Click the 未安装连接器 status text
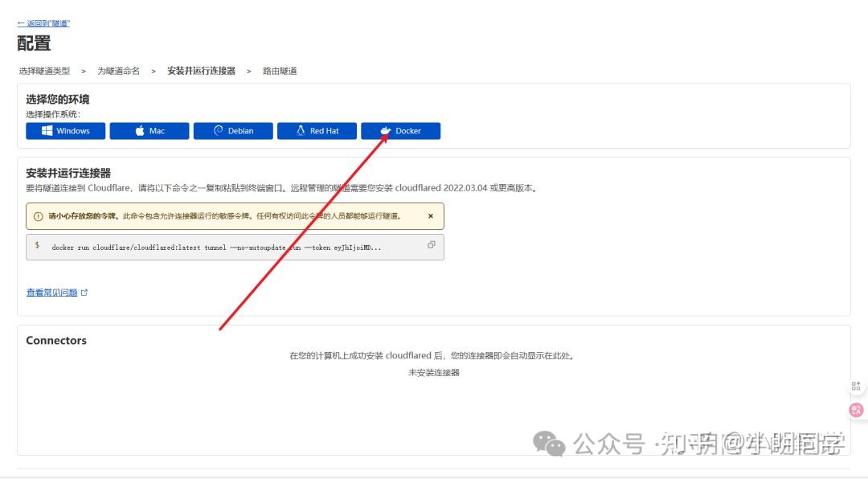This screenshot has height=479, width=868. pyautogui.click(x=434, y=373)
